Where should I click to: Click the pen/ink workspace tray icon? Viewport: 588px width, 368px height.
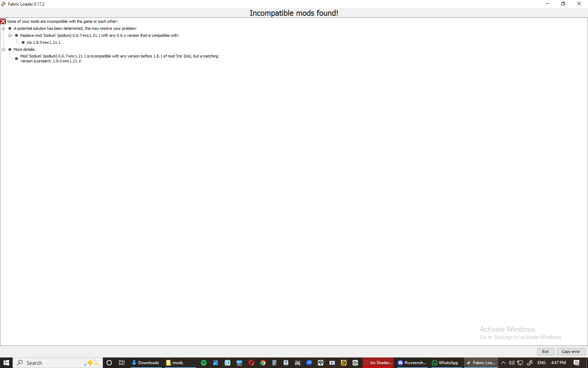pyautogui.click(x=530, y=363)
